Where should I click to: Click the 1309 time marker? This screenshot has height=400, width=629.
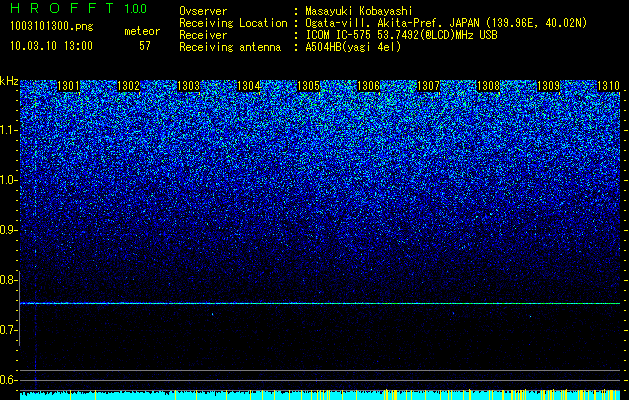pyautogui.click(x=548, y=85)
